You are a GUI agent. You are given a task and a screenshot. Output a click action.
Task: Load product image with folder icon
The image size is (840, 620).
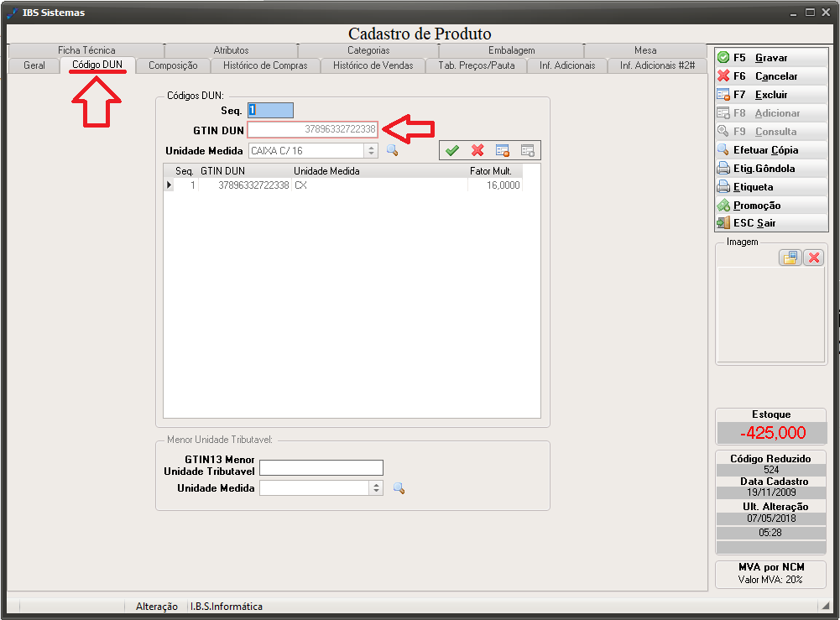790,258
